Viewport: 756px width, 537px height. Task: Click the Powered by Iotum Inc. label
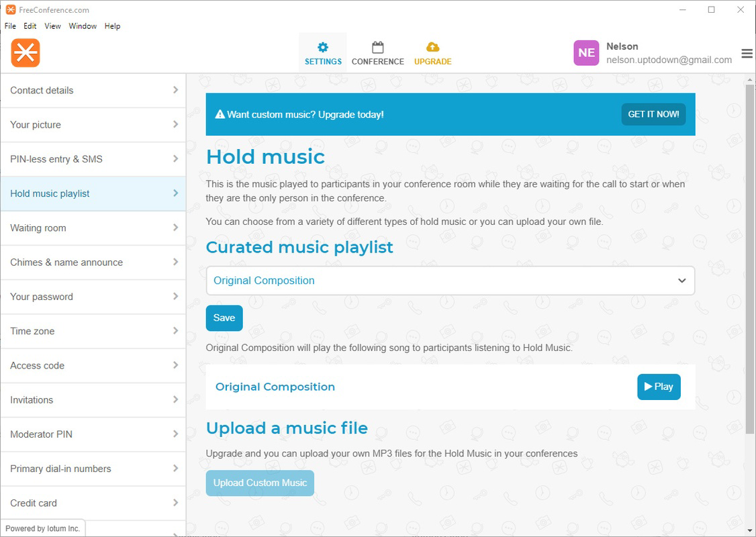coord(43,528)
